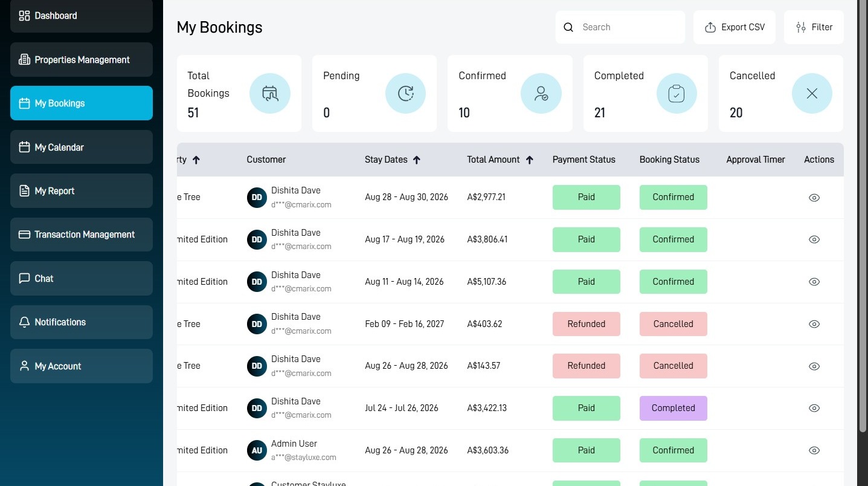The width and height of the screenshot is (868, 486).
Task: Go to Properties Management
Action: [x=82, y=60]
